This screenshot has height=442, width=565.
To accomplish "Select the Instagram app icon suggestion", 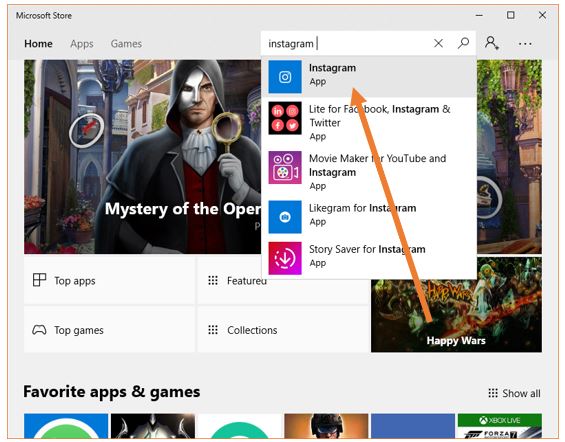I will click(285, 76).
